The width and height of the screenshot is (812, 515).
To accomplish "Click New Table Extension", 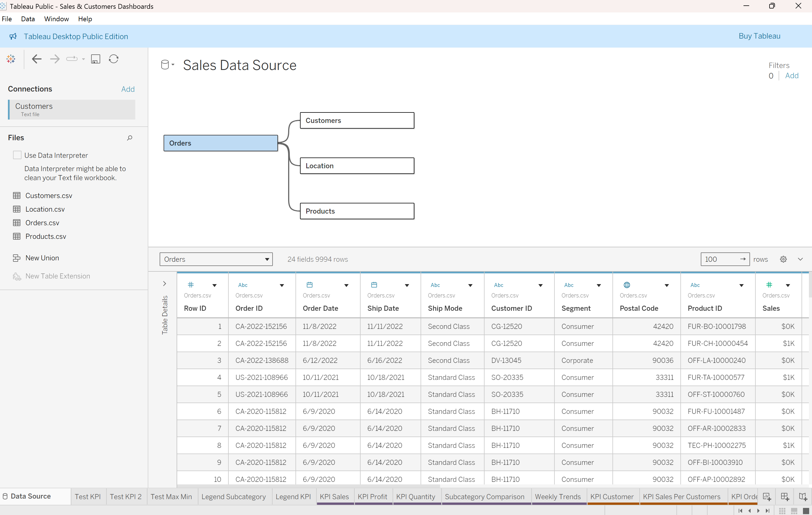I will (58, 276).
